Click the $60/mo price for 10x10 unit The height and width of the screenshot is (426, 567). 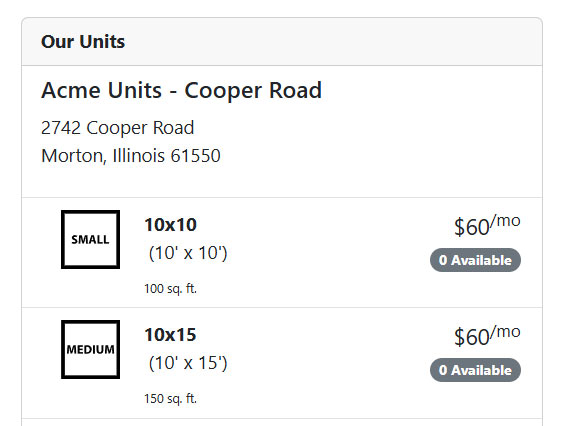pyautogui.click(x=487, y=226)
